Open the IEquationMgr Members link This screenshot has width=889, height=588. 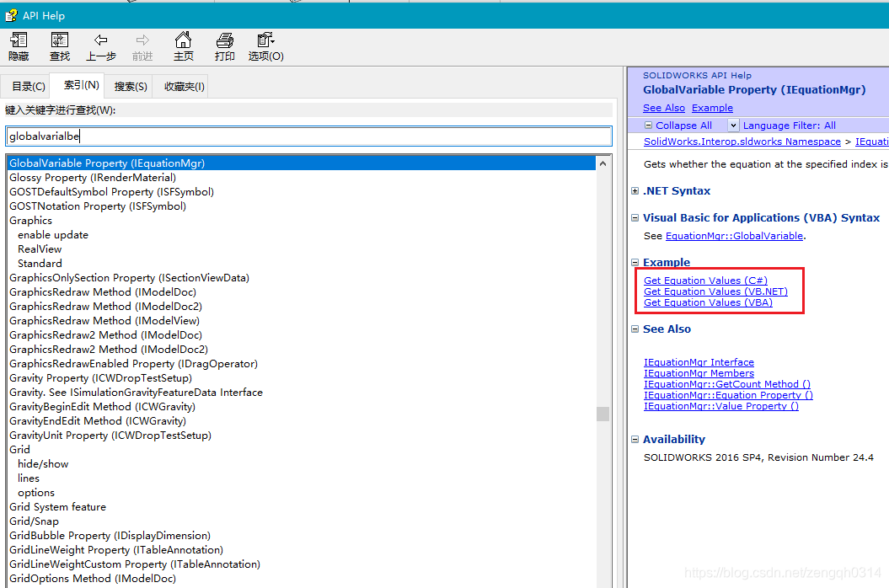699,373
